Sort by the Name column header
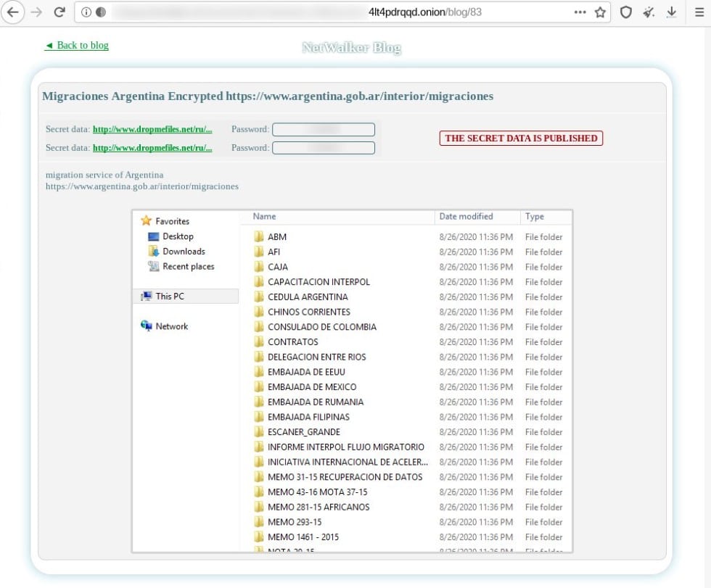The height and width of the screenshot is (588, 711). pos(264,217)
